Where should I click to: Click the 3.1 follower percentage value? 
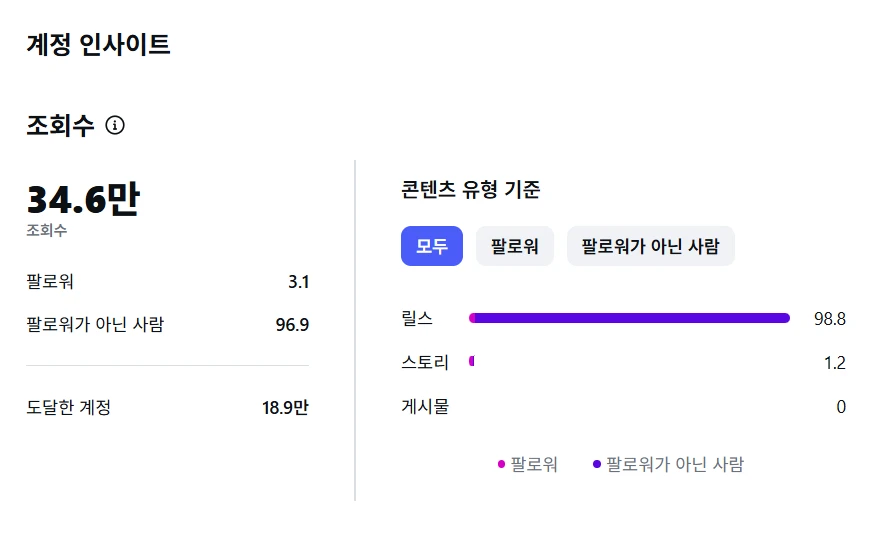[x=298, y=282]
